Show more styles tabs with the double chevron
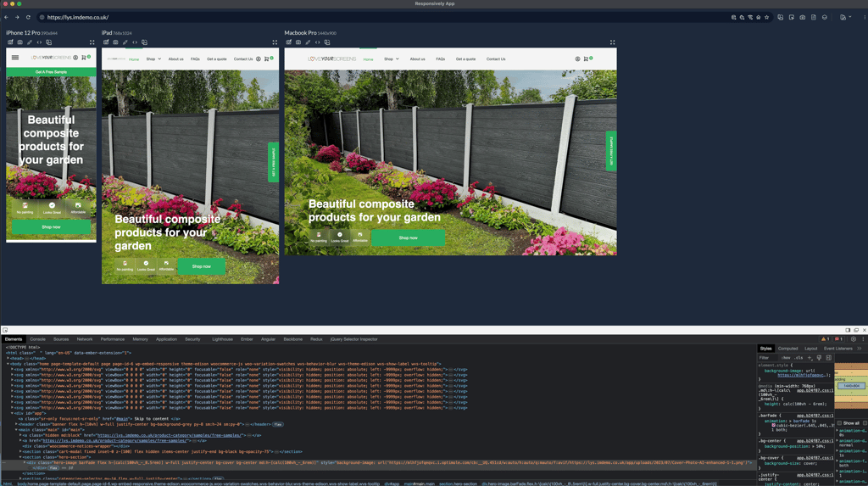868x486 pixels. [860, 349]
